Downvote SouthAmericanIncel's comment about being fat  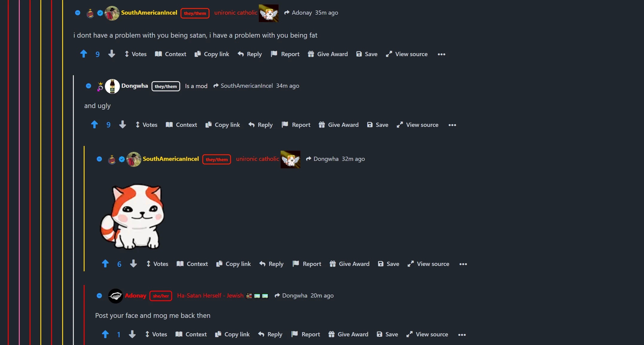112,54
